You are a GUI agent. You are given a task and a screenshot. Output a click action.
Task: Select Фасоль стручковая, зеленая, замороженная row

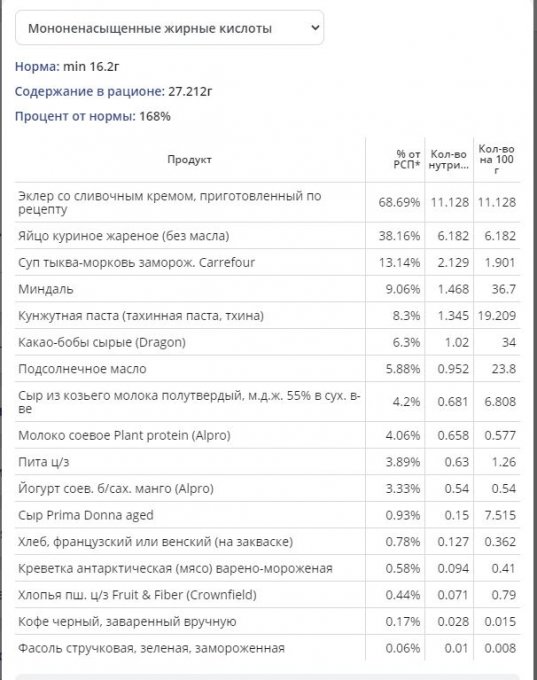coord(267,648)
